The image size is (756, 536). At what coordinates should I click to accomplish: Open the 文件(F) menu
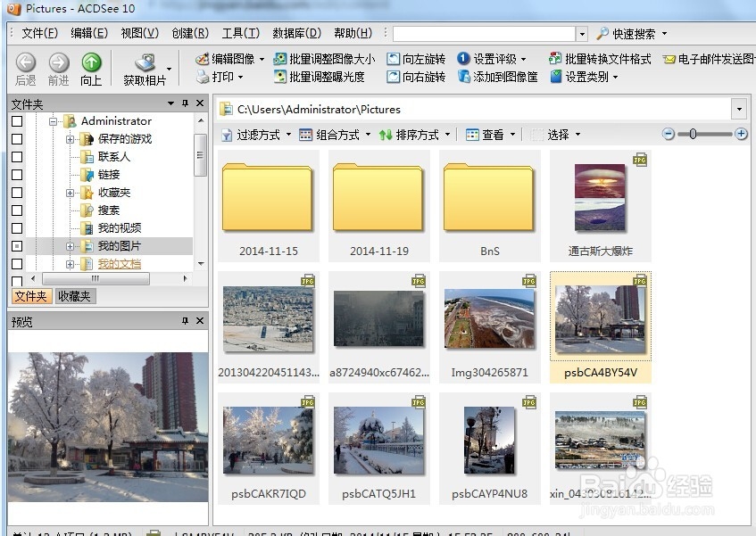point(39,33)
